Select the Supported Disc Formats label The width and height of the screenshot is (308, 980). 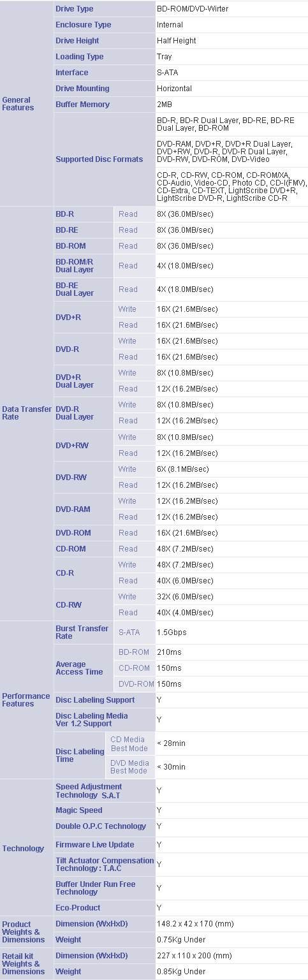(99, 159)
